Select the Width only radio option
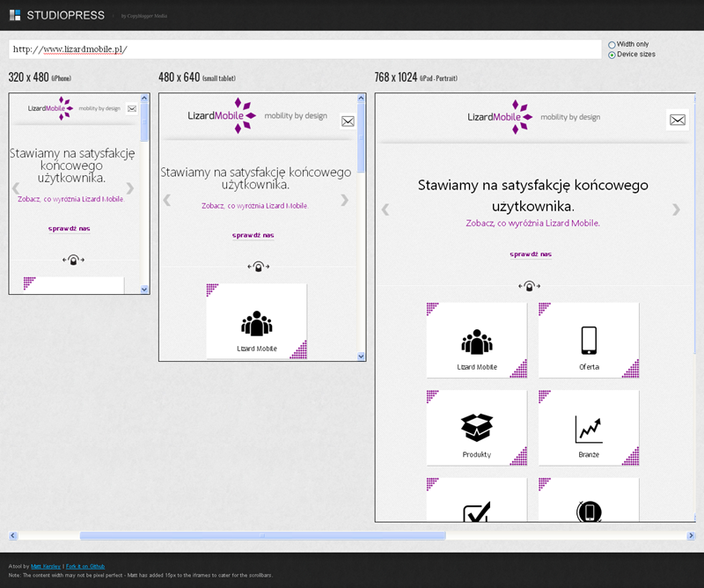704x588 pixels. tap(612, 44)
